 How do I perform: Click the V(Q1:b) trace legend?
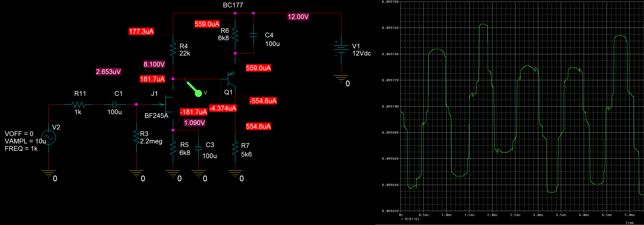[412, 219]
